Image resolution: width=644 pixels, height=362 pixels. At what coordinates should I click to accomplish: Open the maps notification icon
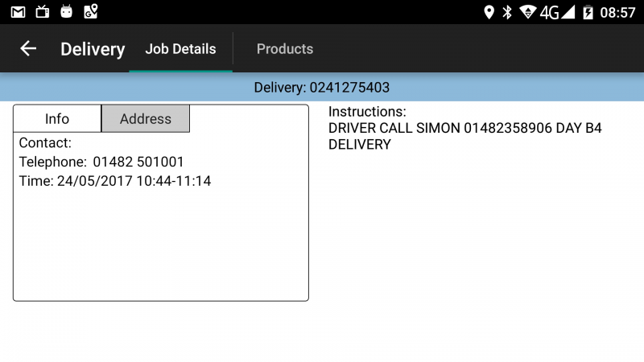tap(90, 11)
